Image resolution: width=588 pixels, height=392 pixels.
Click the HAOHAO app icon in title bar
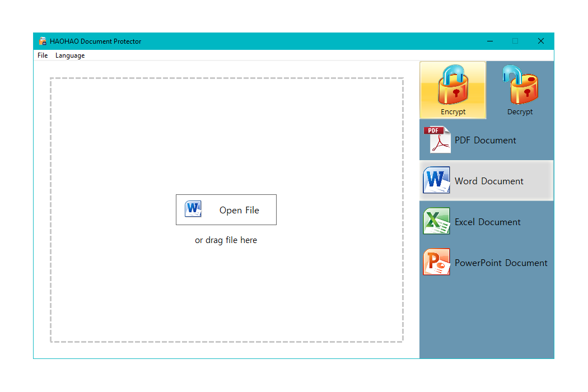pyautogui.click(x=43, y=41)
